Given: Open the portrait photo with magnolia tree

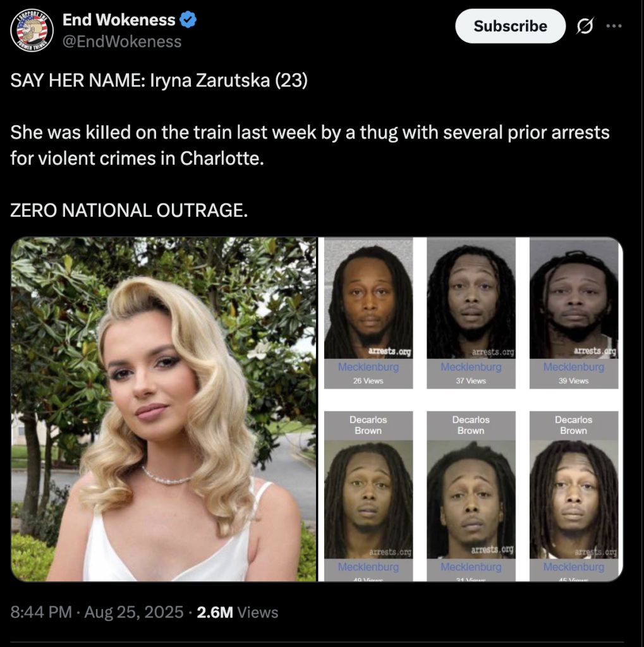Looking at the screenshot, I should click(164, 409).
